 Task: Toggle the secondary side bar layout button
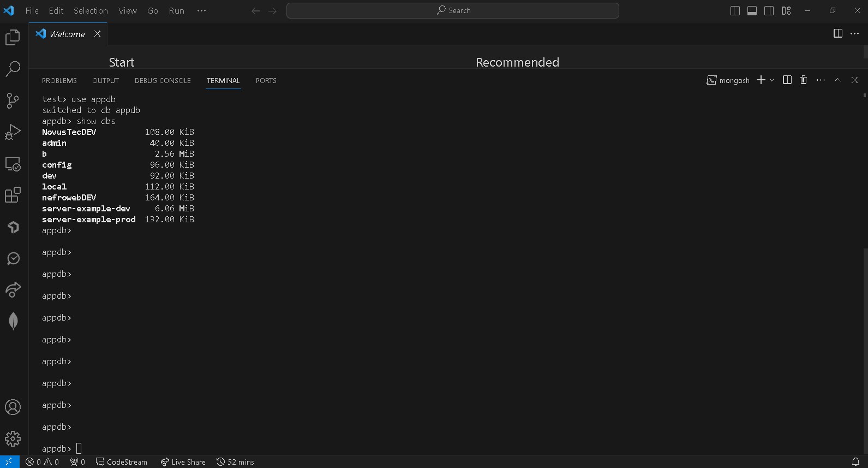click(x=769, y=11)
